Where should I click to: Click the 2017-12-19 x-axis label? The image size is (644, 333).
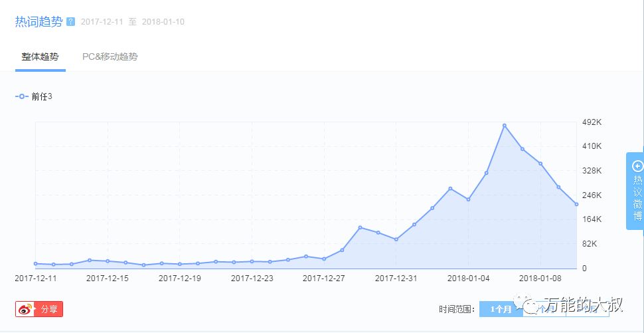[x=179, y=278]
